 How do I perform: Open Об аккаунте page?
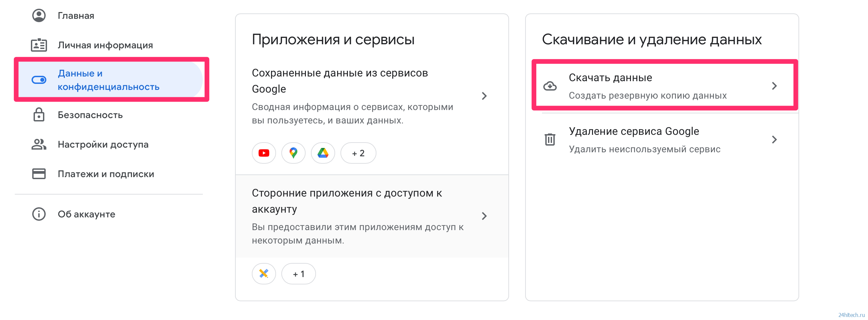coord(86,214)
